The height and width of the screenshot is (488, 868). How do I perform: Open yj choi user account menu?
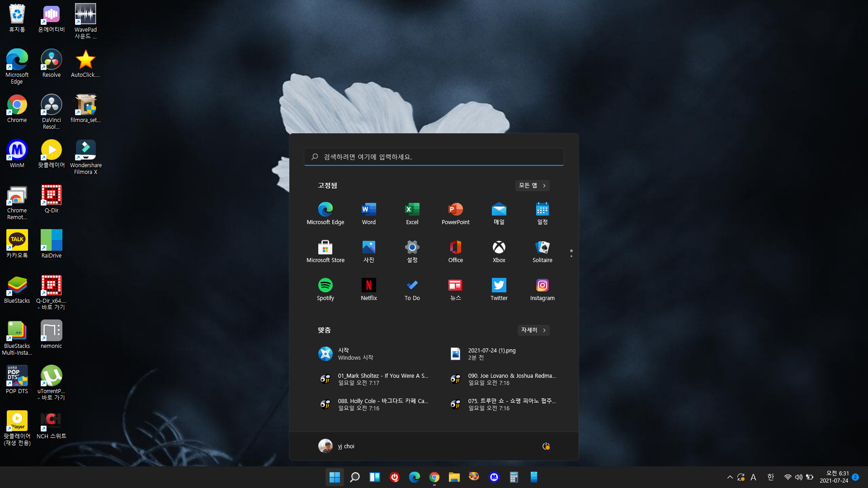(x=336, y=446)
